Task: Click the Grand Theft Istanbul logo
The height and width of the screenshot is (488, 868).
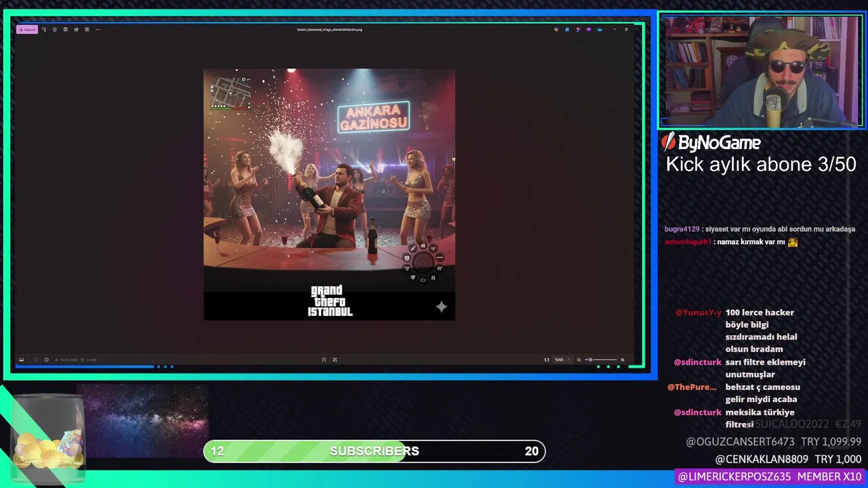Action: click(x=330, y=301)
